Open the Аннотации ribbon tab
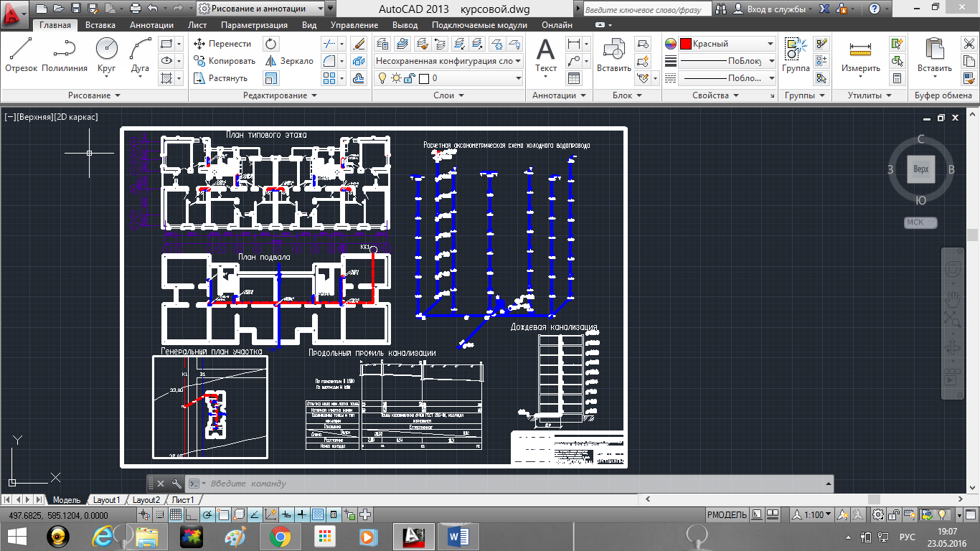This screenshot has height=551, width=980. pos(151,25)
